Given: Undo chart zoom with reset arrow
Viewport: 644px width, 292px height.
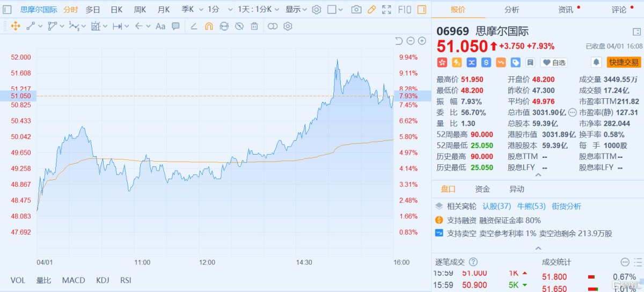Looking at the screenshot, I should click(x=399, y=41).
